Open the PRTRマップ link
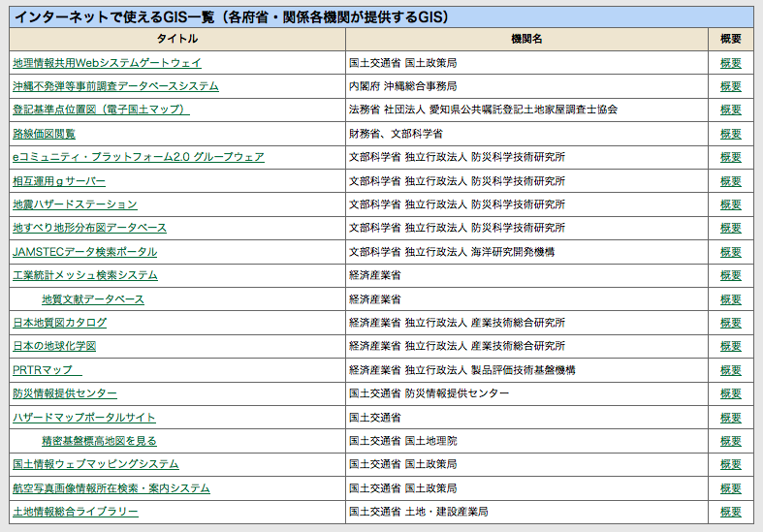The height and width of the screenshot is (532, 763). coord(48,370)
